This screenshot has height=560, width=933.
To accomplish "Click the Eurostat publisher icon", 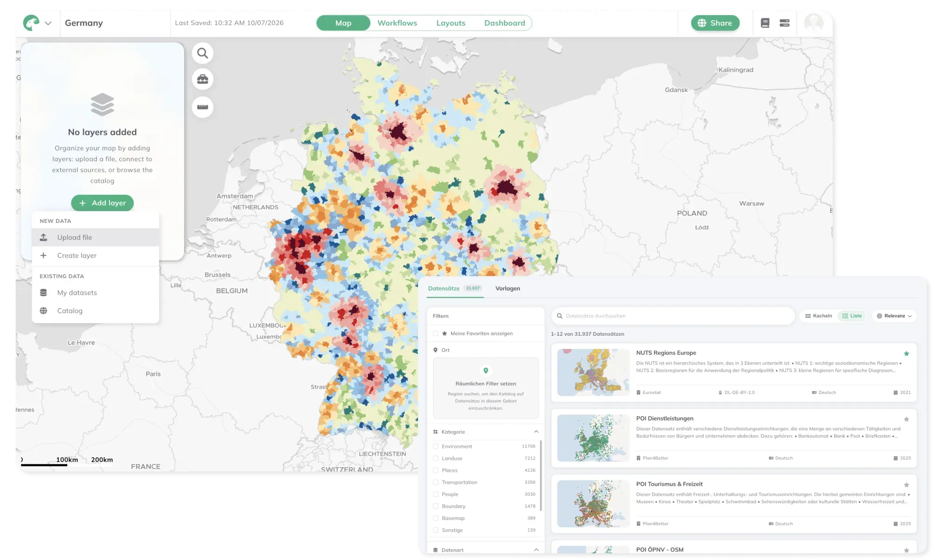I will pyautogui.click(x=639, y=393).
